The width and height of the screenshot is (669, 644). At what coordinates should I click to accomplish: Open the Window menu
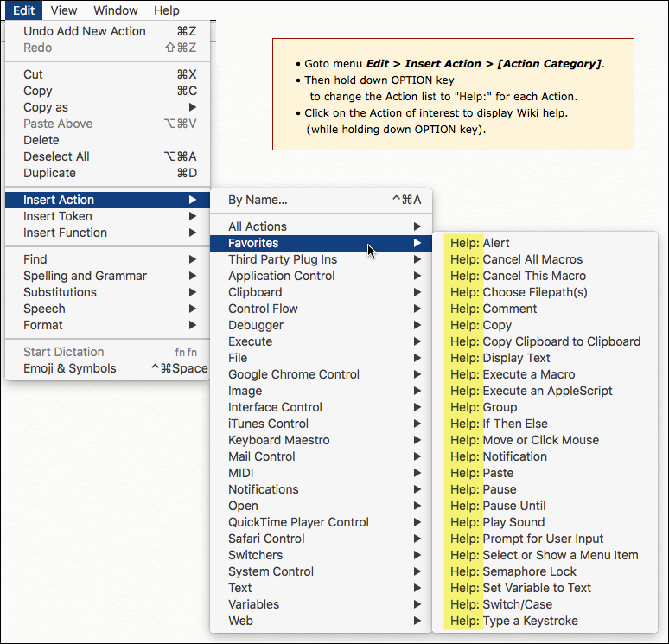point(115,10)
